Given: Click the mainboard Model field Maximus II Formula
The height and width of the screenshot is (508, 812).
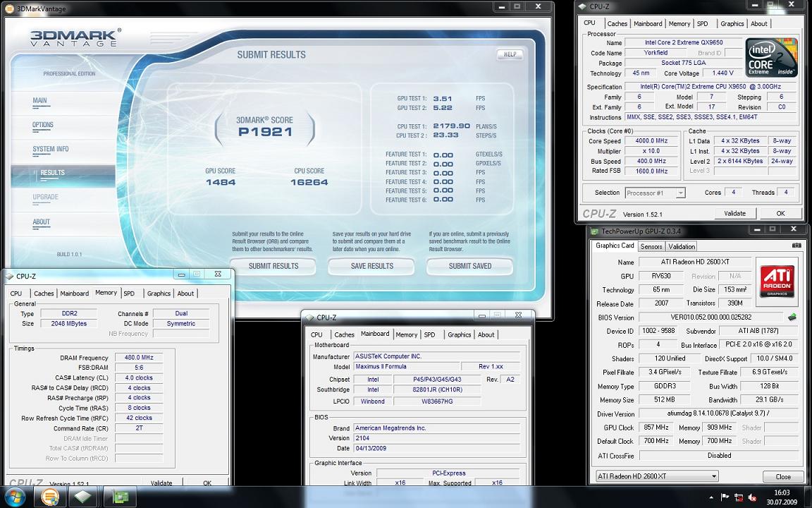Looking at the screenshot, I should 406,366.
